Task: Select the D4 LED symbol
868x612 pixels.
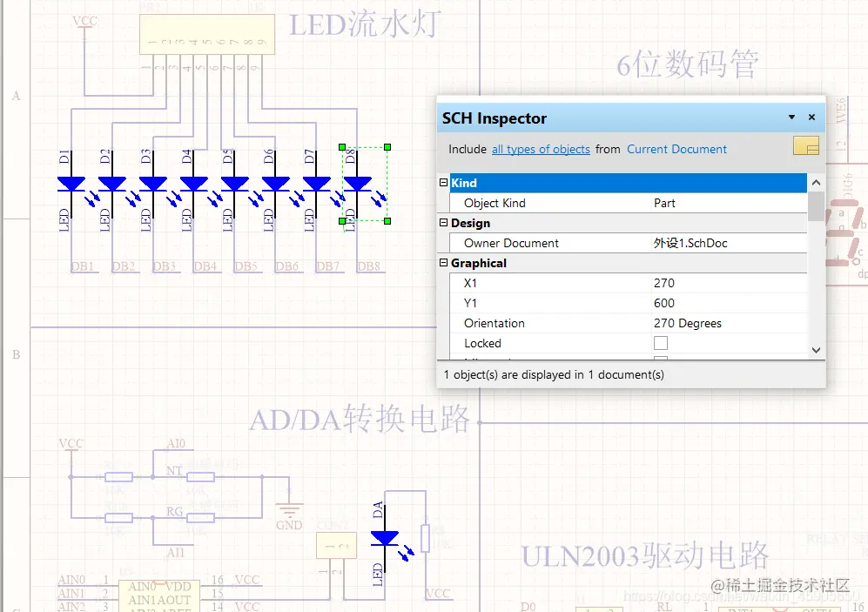Action: tap(194, 185)
